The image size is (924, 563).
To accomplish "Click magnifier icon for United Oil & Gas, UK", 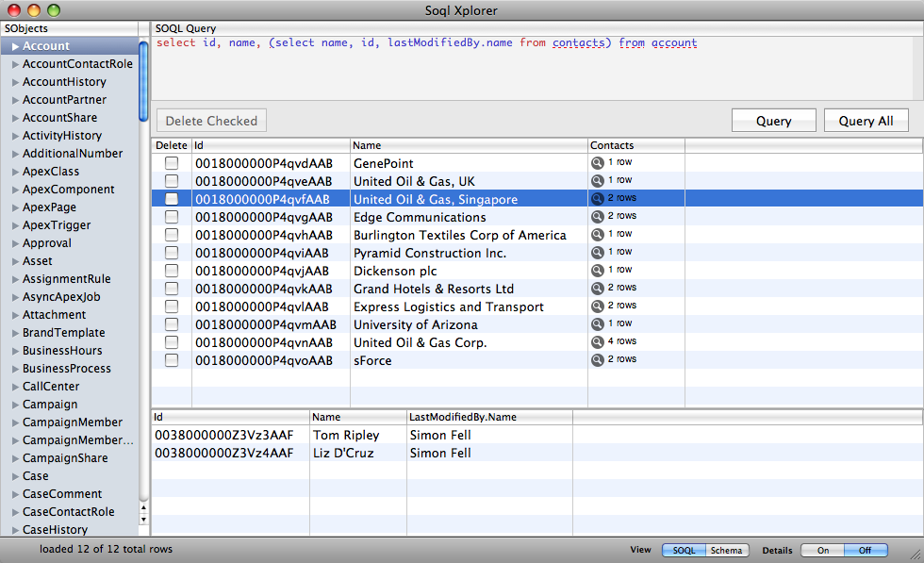I will click(x=598, y=180).
